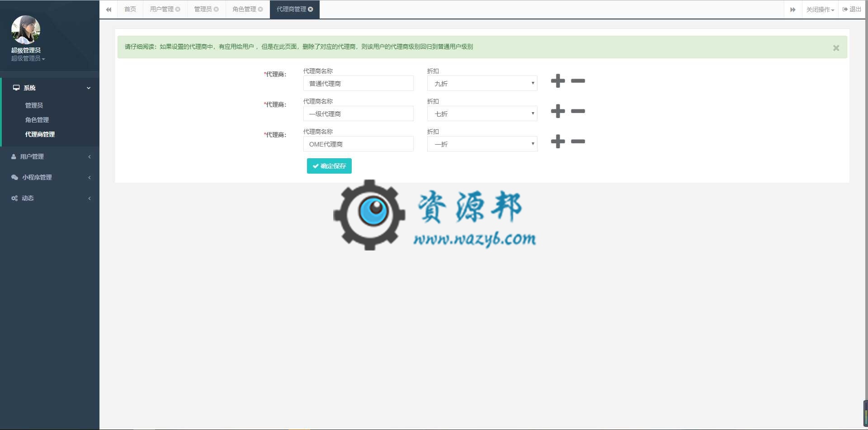Click the OME代理商 name input field
The height and width of the screenshot is (430, 868).
(358, 144)
